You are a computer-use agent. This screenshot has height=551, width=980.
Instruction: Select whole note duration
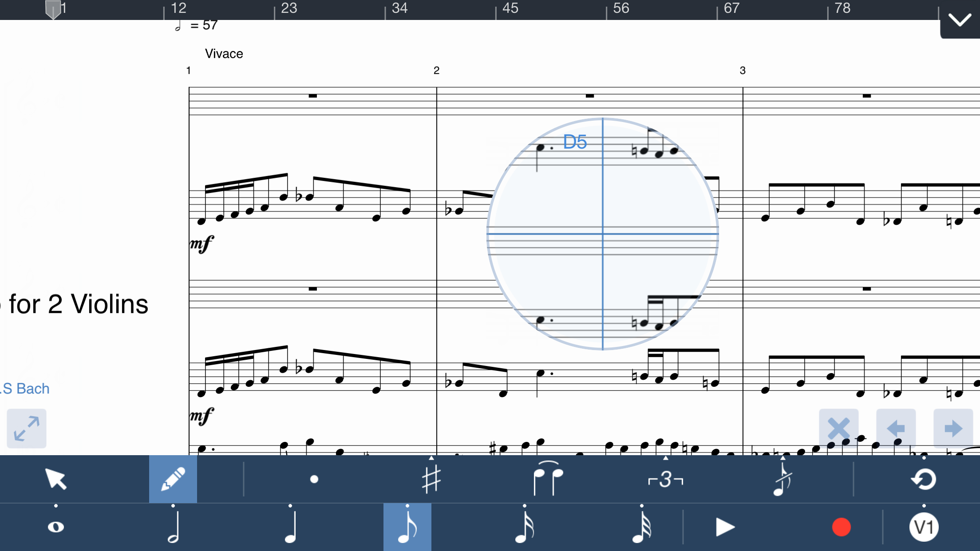pos(56,527)
